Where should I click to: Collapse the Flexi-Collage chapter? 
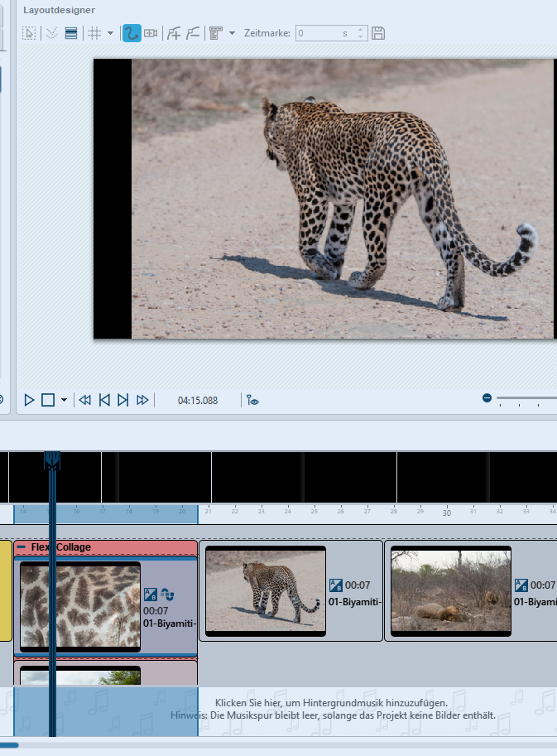[x=22, y=547]
